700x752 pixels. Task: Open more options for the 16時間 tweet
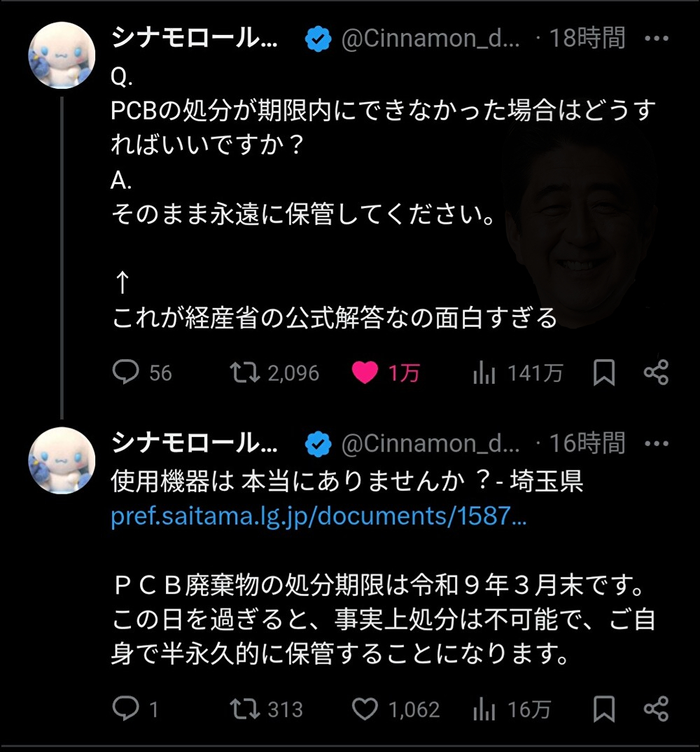tap(656, 443)
